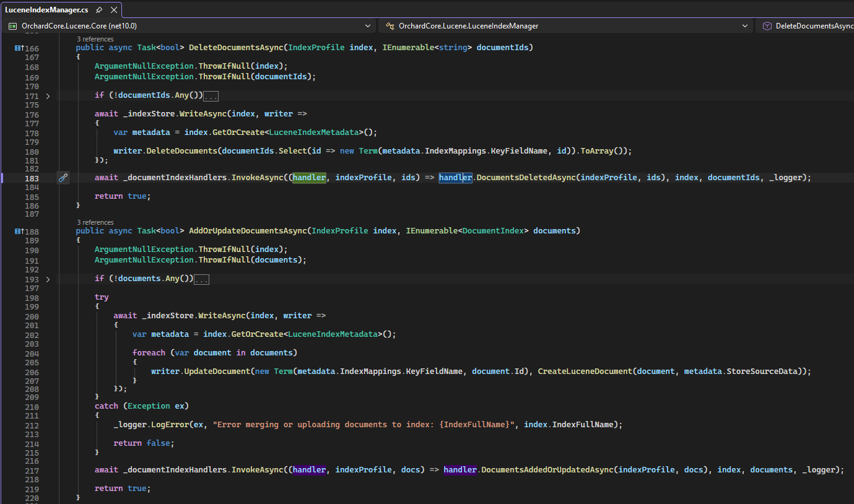Expand the collapsed block at line 171

48,96
